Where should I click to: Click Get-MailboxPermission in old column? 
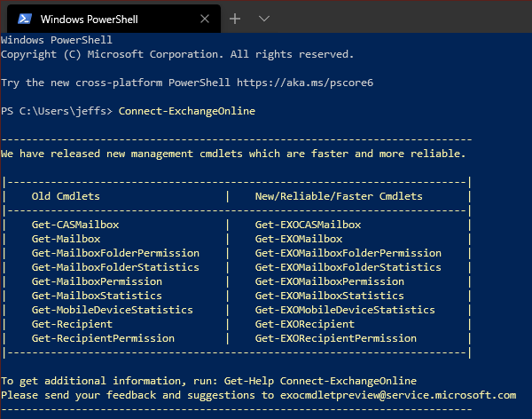tap(97, 281)
